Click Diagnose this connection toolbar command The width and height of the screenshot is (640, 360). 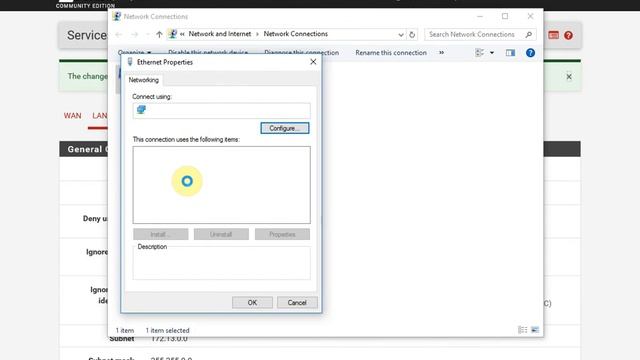[301, 53]
